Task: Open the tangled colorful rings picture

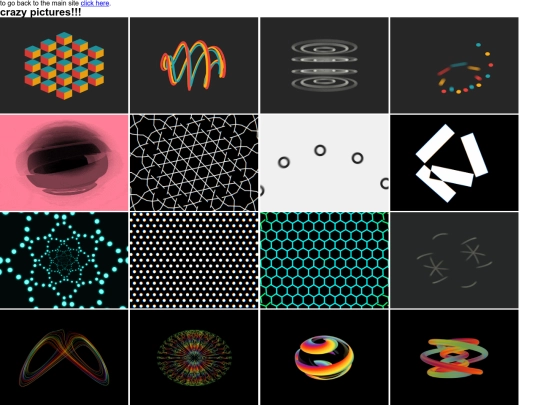Action: (x=454, y=357)
